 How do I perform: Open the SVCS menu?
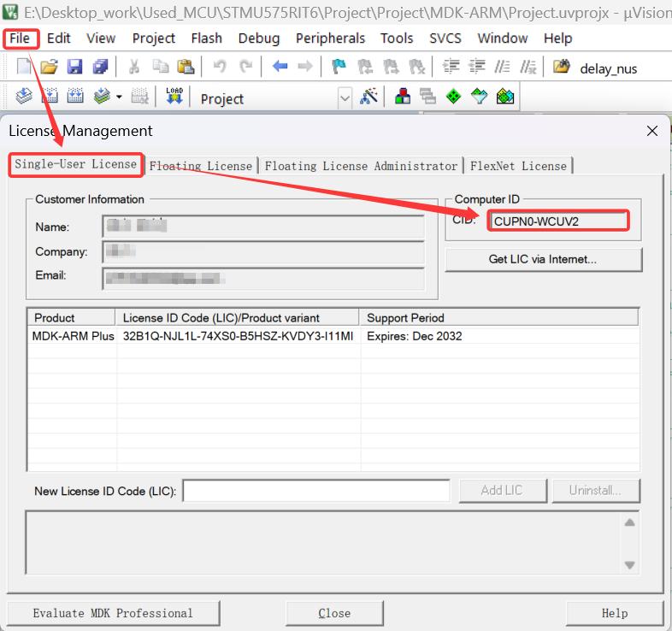(x=445, y=38)
